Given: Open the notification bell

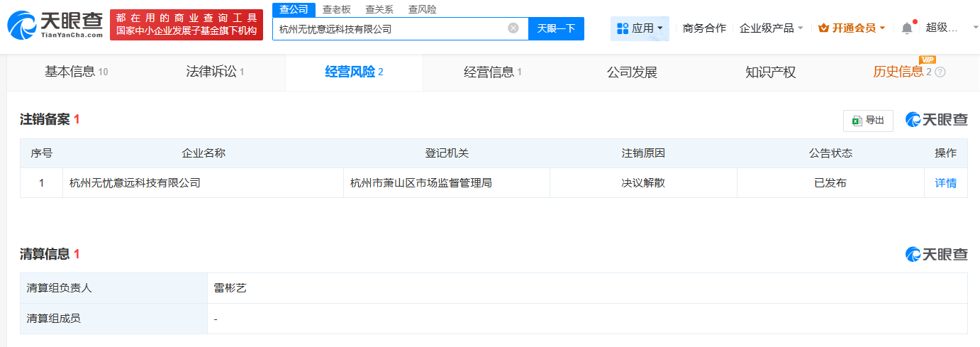Looking at the screenshot, I should click(x=907, y=28).
